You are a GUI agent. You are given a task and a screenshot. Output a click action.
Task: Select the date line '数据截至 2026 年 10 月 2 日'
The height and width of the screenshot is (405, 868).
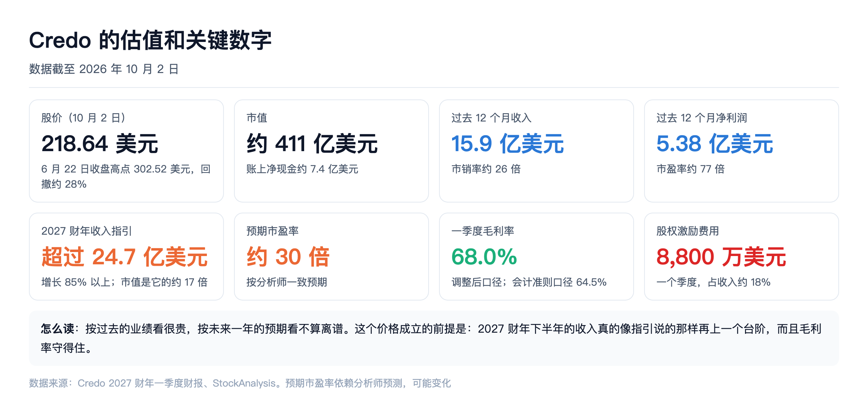pos(104,69)
